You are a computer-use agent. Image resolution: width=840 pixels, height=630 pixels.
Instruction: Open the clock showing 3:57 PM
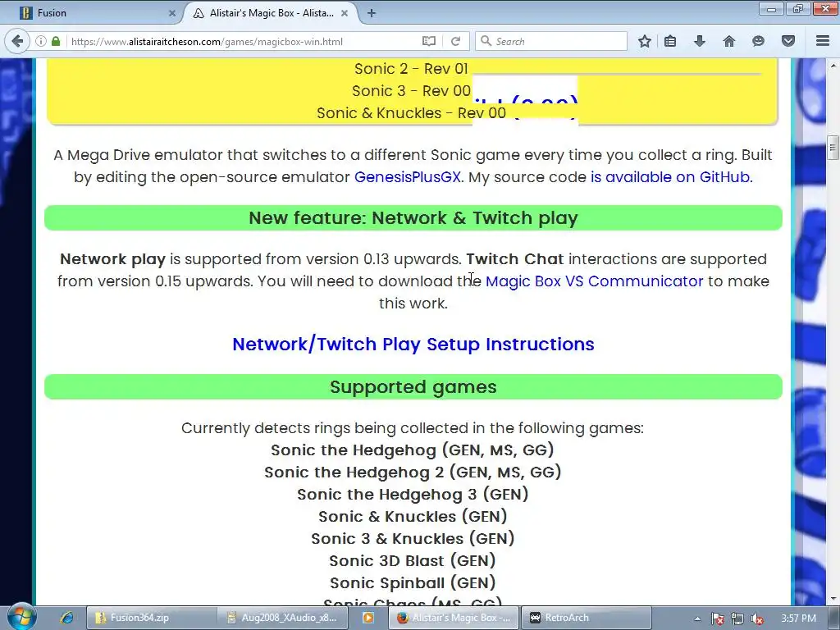(x=798, y=619)
